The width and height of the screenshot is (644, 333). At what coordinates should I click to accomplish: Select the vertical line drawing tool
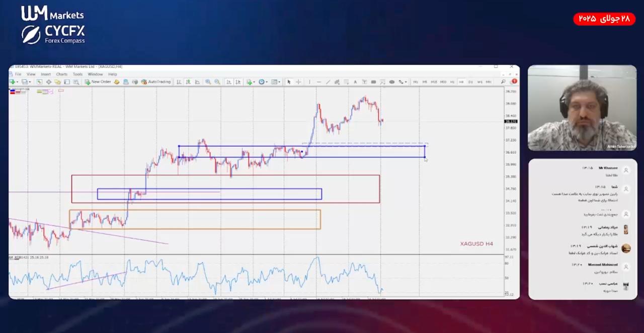coord(309,82)
